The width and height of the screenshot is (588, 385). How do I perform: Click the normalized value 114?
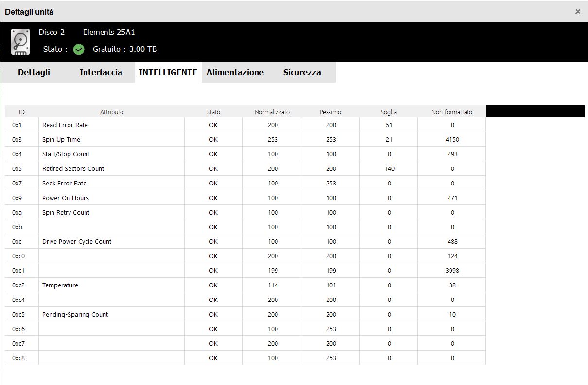pyautogui.click(x=273, y=285)
